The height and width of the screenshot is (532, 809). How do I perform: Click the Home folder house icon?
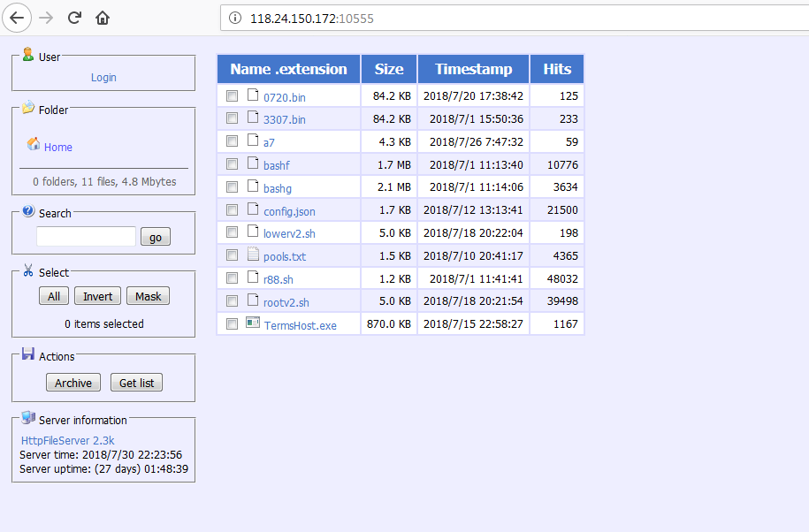34,144
